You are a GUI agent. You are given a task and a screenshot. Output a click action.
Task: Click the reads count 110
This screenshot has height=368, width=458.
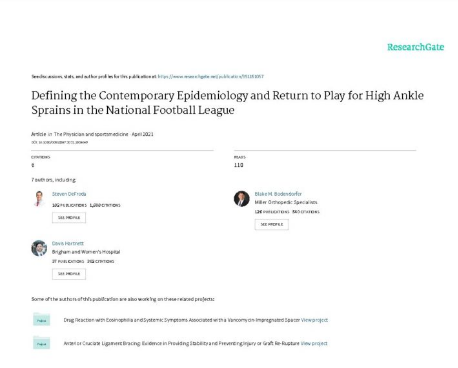coord(238,165)
